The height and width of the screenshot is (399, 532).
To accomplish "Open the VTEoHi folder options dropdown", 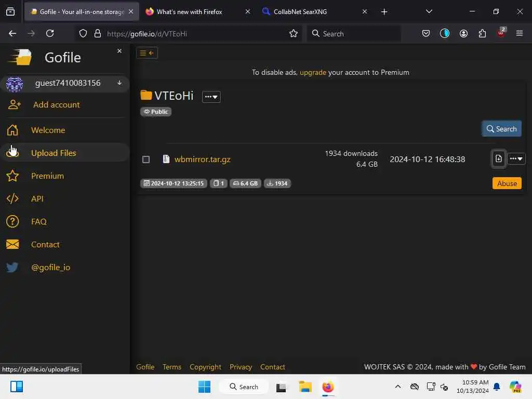I will click(211, 97).
